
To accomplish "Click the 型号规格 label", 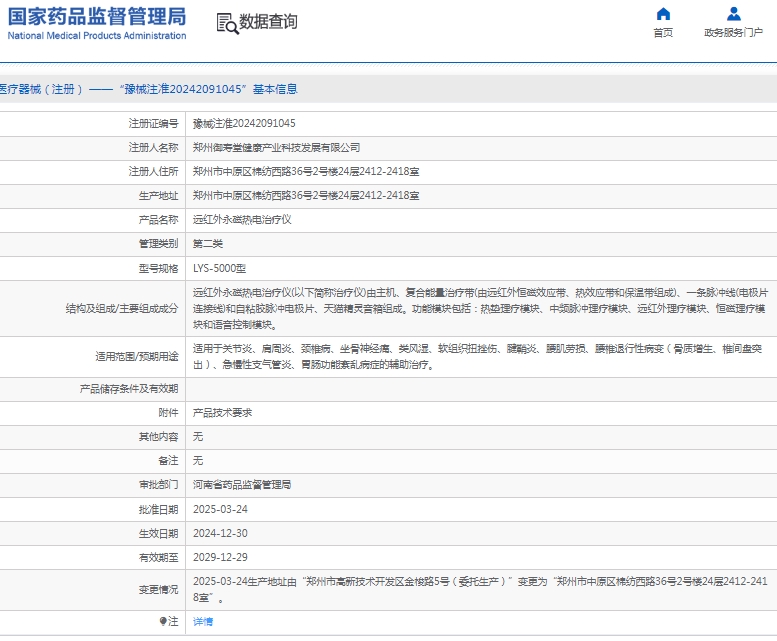I will click(158, 268).
